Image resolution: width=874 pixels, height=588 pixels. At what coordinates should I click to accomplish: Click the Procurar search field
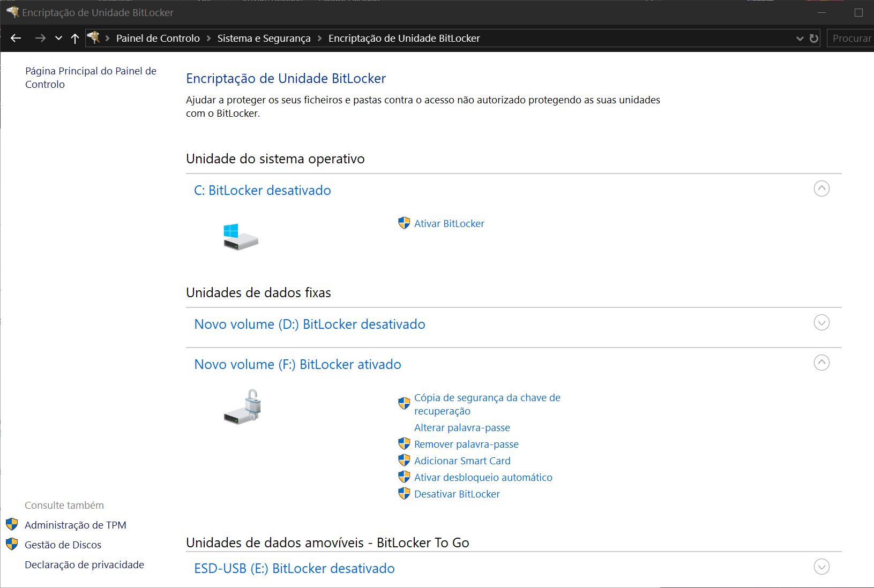[851, 39]
